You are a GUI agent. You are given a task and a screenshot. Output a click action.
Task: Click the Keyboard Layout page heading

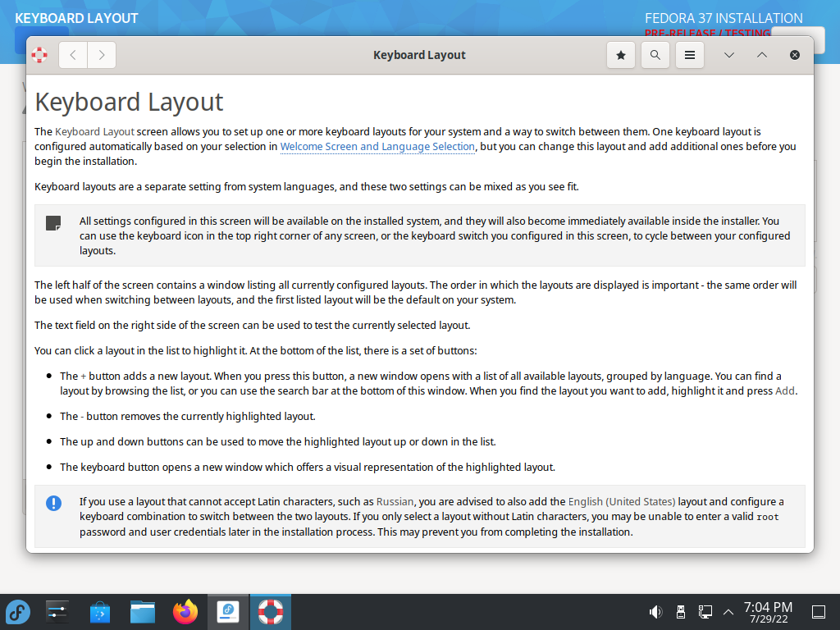point(129,102)
